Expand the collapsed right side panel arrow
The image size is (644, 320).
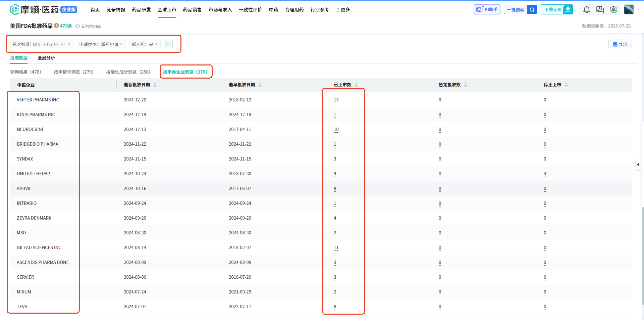pyautogui.click(x=638, y=165)
